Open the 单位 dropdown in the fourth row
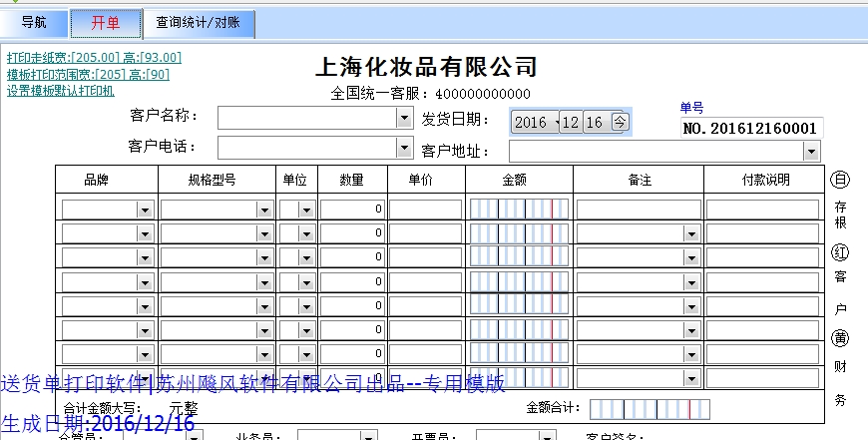868x440 pixels. coord(306,282)
